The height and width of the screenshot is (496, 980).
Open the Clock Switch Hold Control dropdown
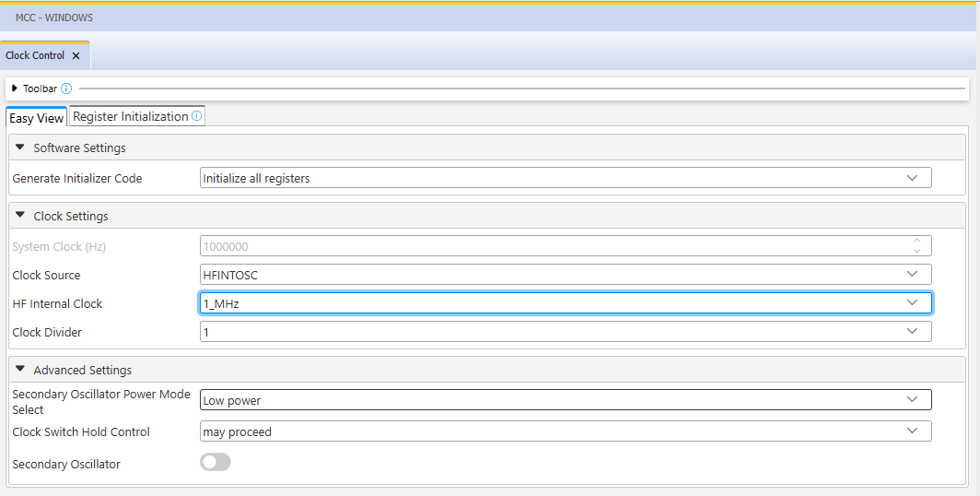point(565,431)
